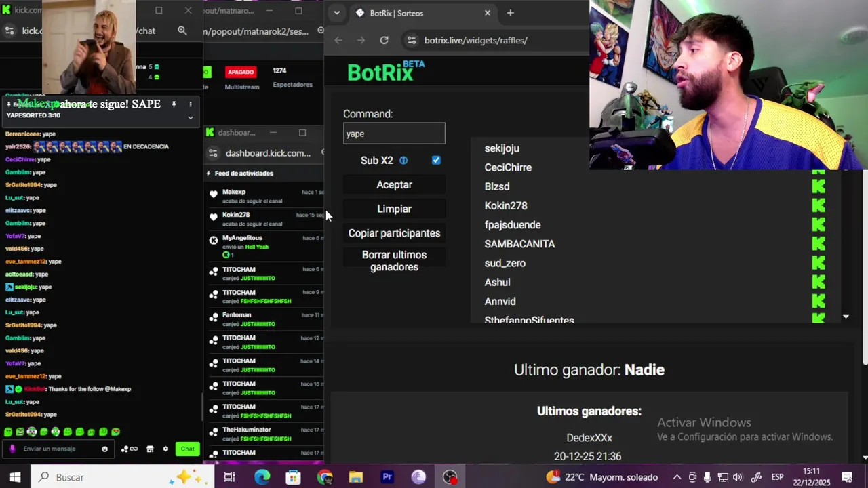Open OBS Studio from the taskbar
868x488 pixels.
450,477
